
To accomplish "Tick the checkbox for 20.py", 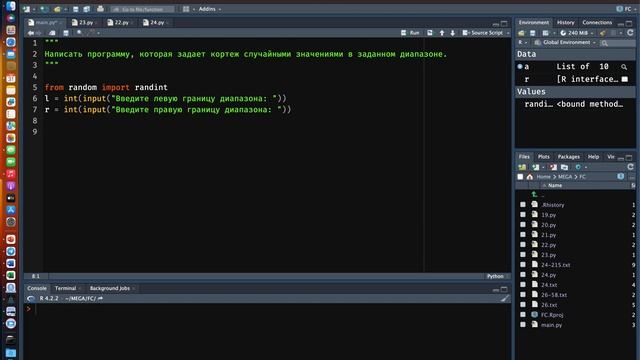I will point(523,224).
